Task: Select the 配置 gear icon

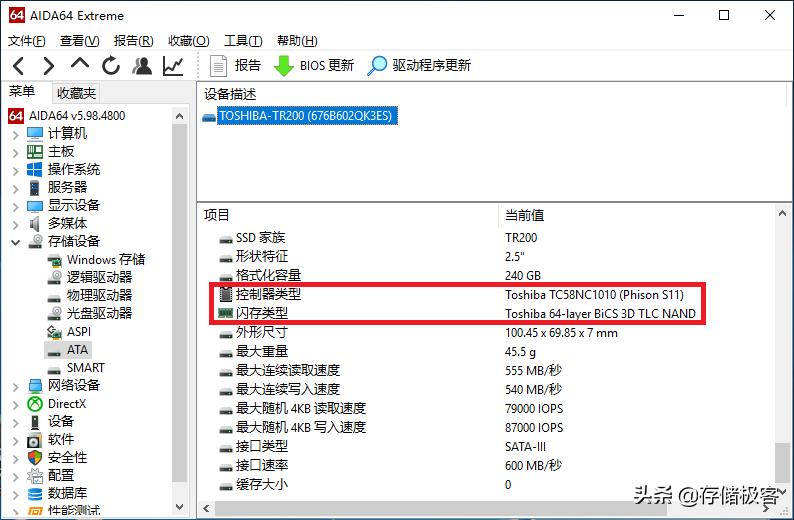Action: click(x=35, y=475)
